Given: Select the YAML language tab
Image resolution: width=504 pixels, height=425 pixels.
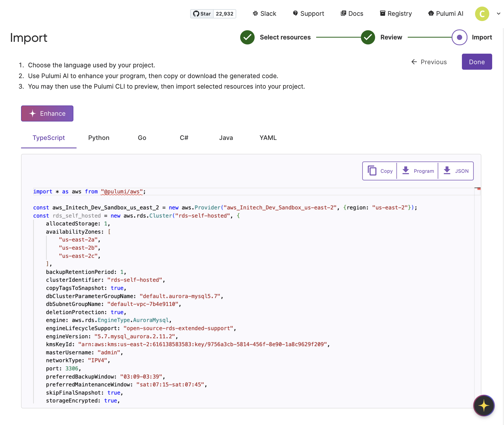Looking at the screenshot, I should click(x=268, y=138).
